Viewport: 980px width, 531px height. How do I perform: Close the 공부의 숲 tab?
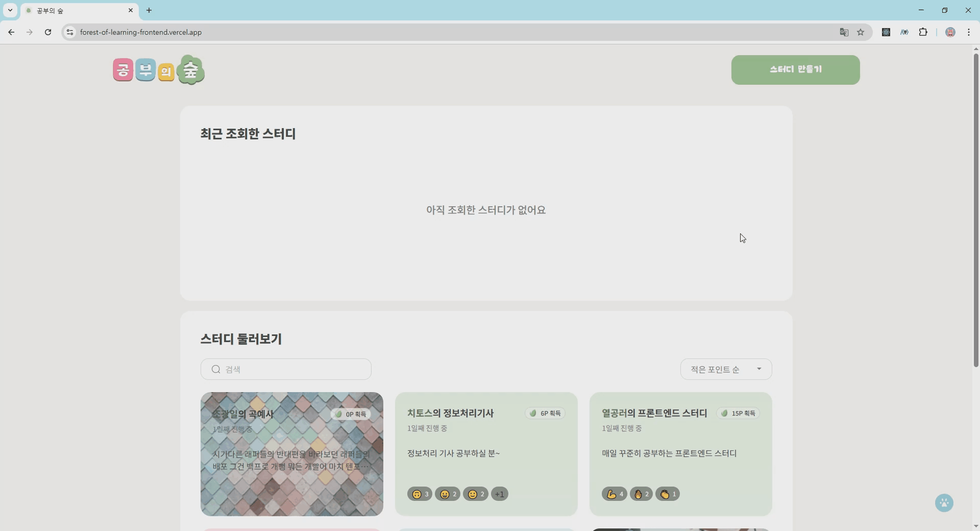[x=131, y=10]
